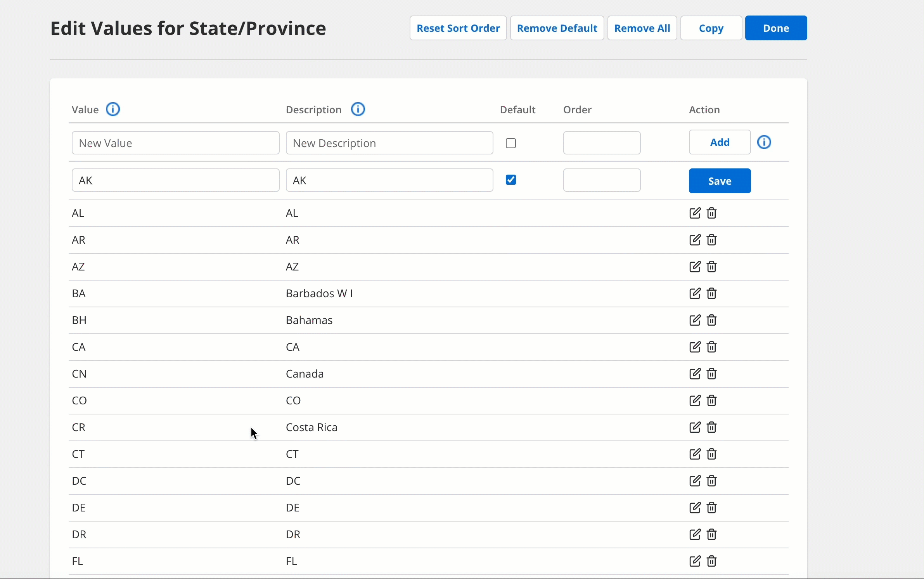This screenshot has height=579, width=924.
Task: Delete the DR row
Action: [711, 534]
